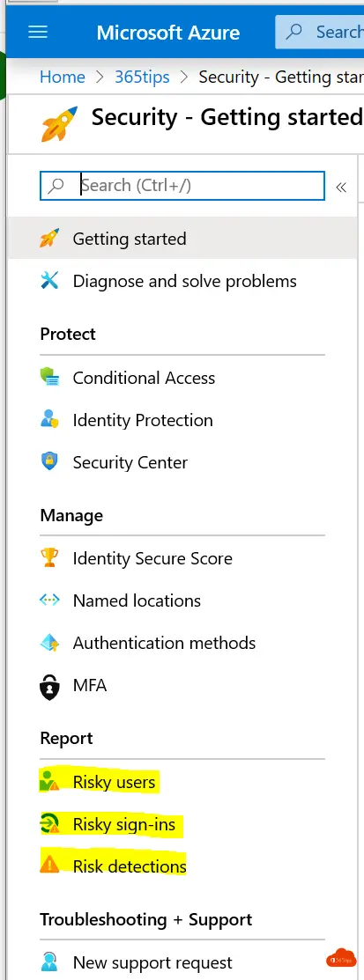
Task: Click the MFA lock icon
Action: point(49,686)
